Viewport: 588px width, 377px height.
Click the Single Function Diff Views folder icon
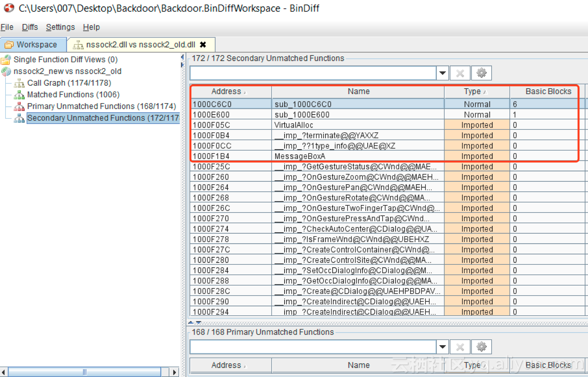click(x=6, y=60)
